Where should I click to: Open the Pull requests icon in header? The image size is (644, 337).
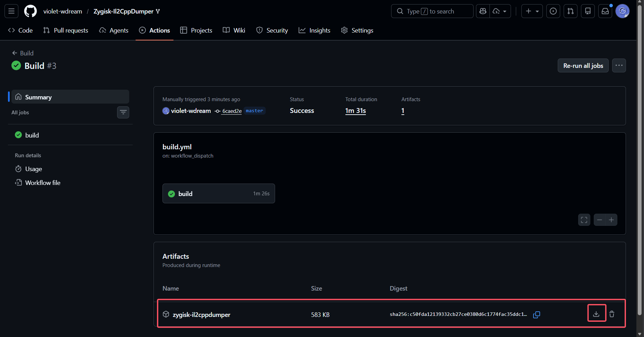[571, 11]
